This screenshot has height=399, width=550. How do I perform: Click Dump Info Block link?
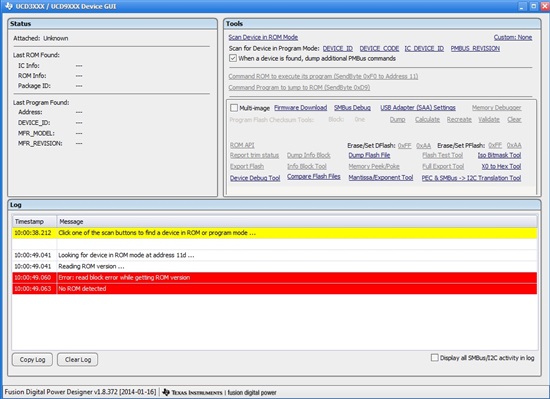point(309,155)
